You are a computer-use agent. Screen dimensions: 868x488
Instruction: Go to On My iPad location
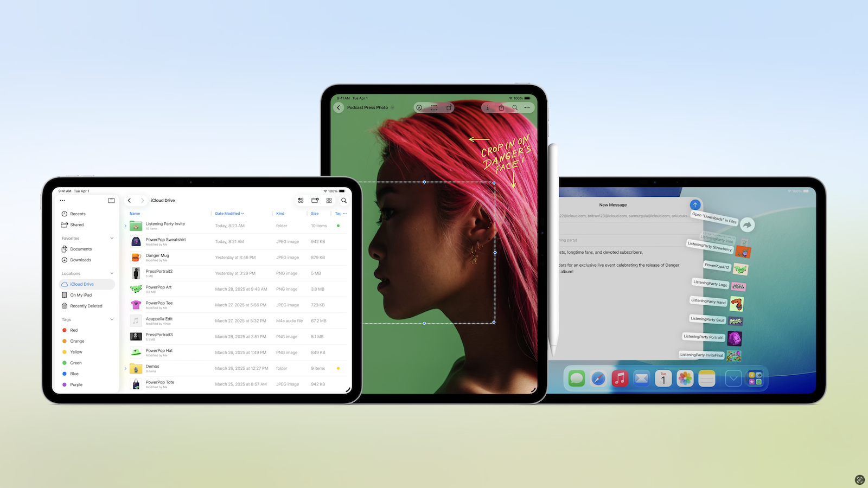pos(81,295)
